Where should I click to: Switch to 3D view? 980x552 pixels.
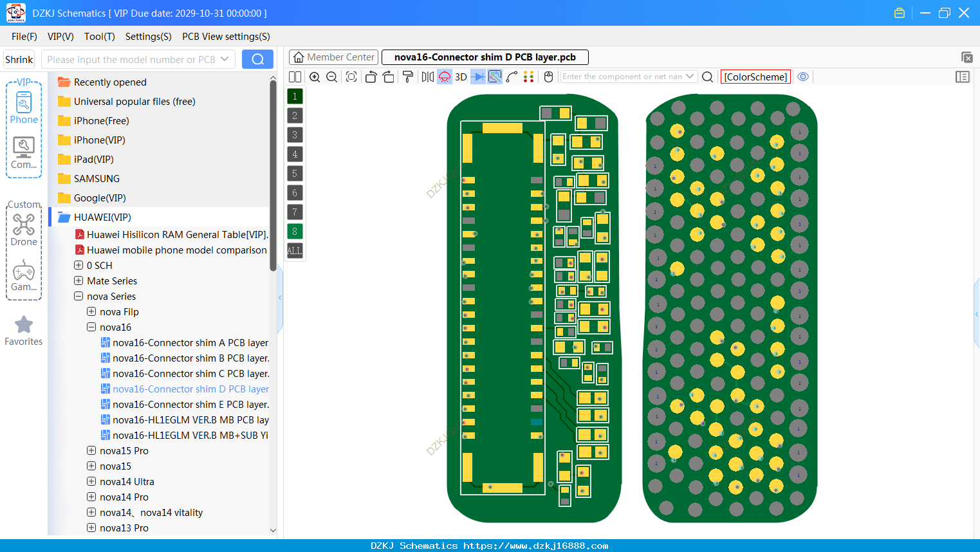pyautogui.click(x=461, y=77)
